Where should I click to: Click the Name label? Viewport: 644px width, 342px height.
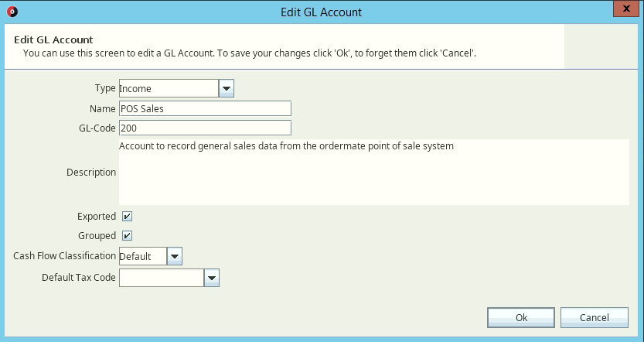pos(102,108)
